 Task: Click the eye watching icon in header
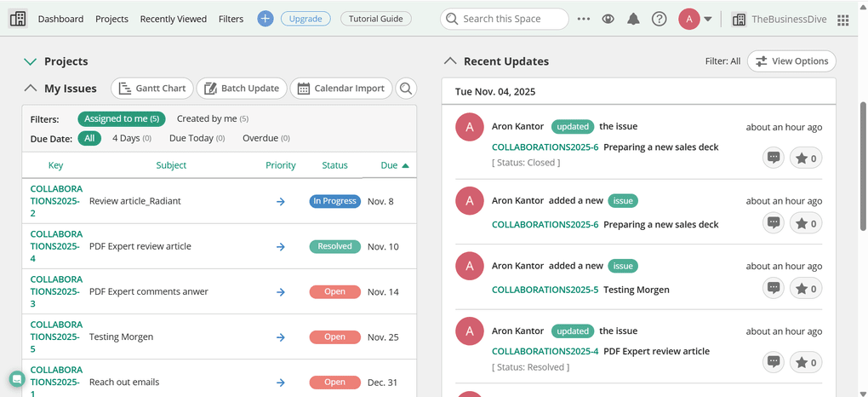click(x=608, y=19)
